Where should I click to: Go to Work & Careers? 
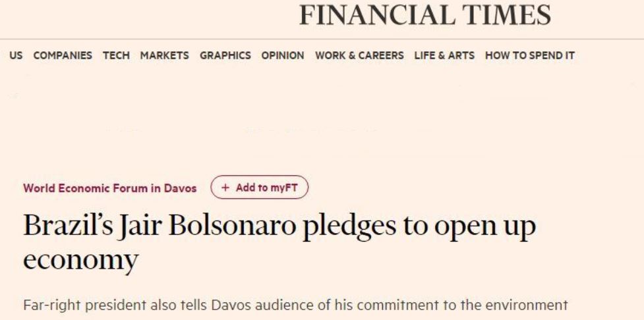[359, 55]
